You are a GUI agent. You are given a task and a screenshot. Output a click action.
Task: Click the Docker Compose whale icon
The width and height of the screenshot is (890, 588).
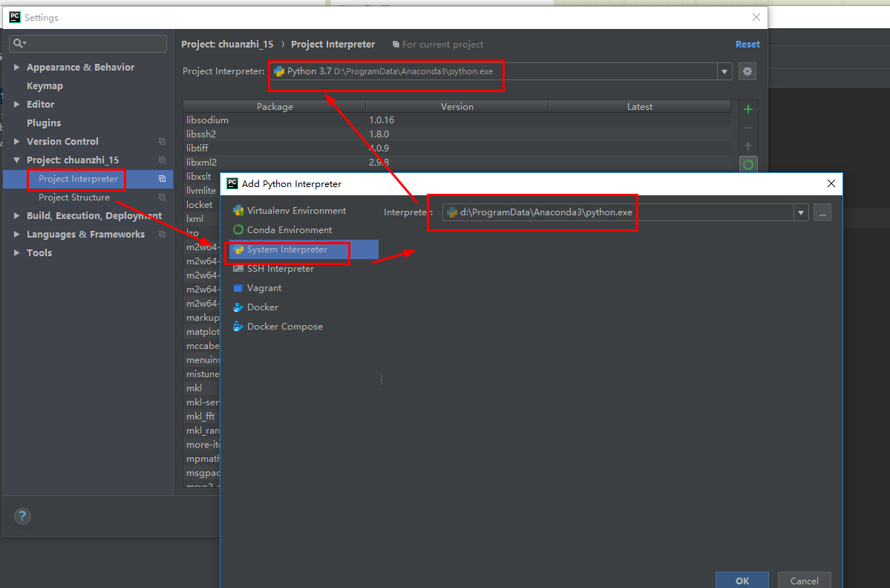[238, 327]
